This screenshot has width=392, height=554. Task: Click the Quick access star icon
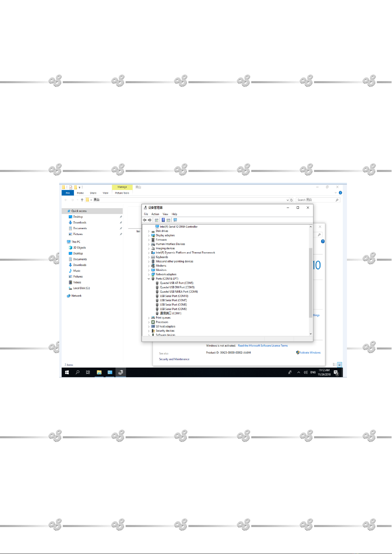click(x=69, y=211)
